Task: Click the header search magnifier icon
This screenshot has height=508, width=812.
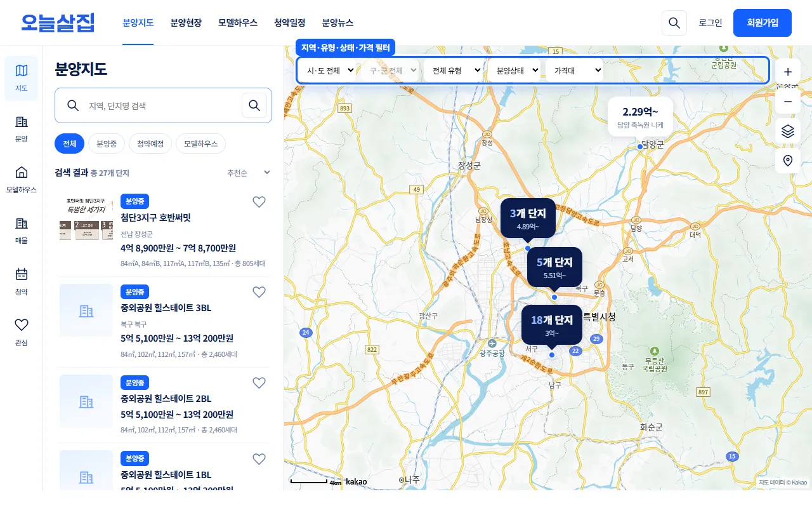Action: (674, 23)
